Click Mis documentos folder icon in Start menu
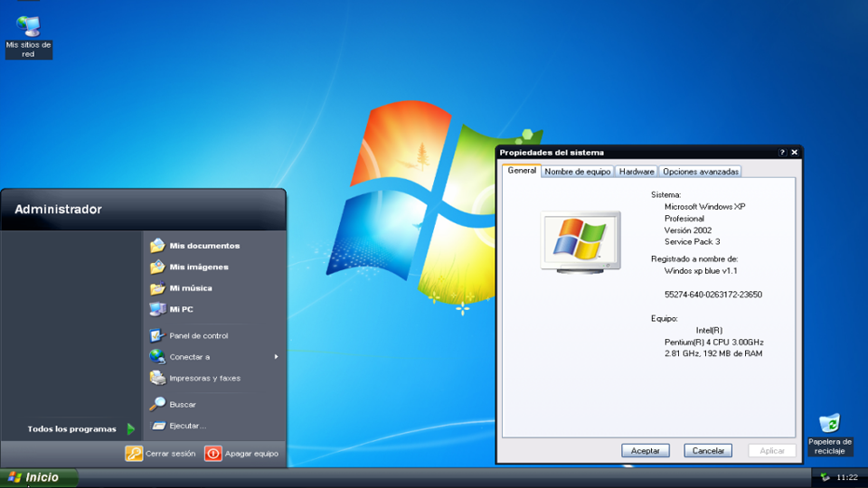 point(157,245)
